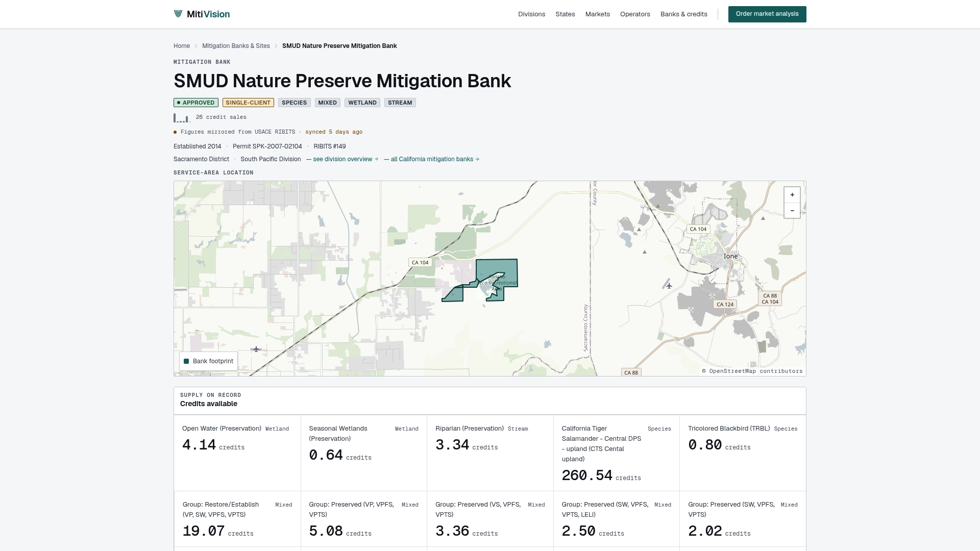This screenshot has width=980, height=551.
Task: Click the South Pacific Division text
Action: point(271,159)
